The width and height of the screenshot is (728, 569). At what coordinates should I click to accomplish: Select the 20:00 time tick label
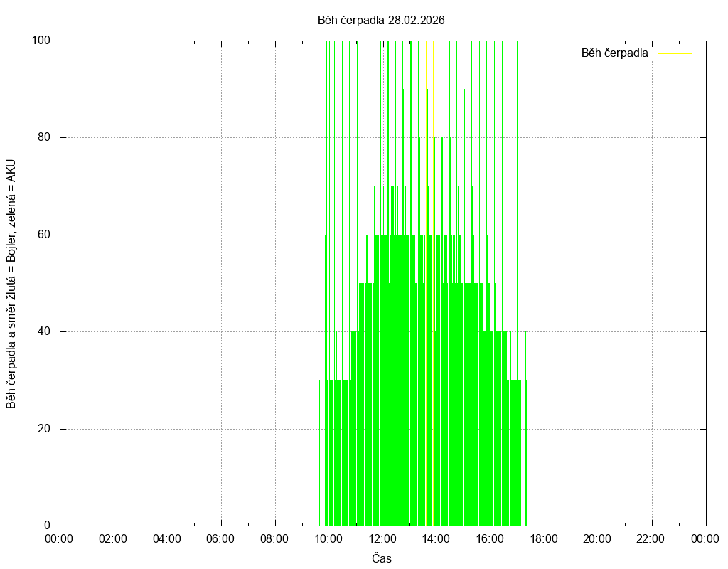pyautogui.click(x=597, y=538)
